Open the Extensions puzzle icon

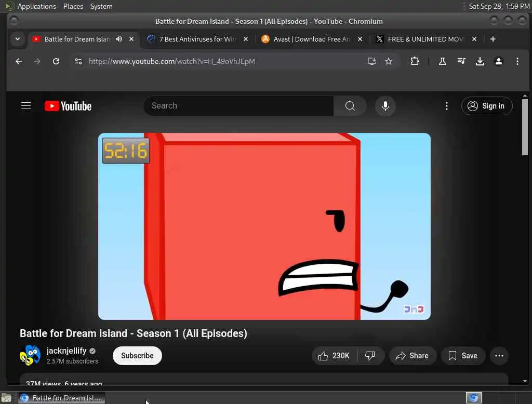pyautogui.click(x=415, y=61)
